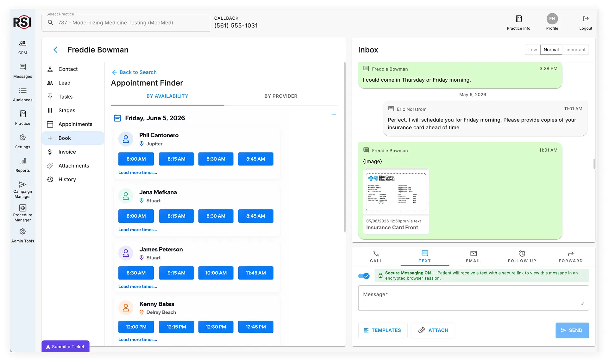Collapse the Friday, June 5 section
The image size is (609, 364).
point(334,114)
